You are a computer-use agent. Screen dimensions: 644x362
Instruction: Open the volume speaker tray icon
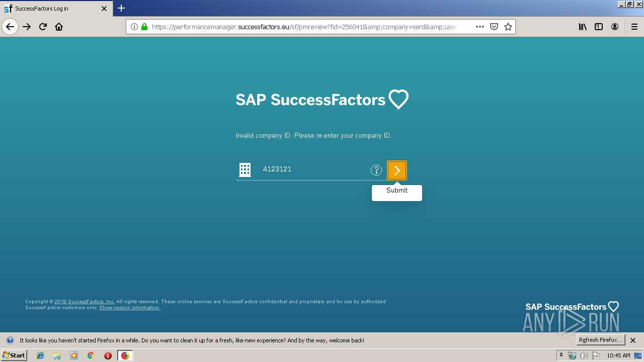pyautogui.click(x=584, y=355)
